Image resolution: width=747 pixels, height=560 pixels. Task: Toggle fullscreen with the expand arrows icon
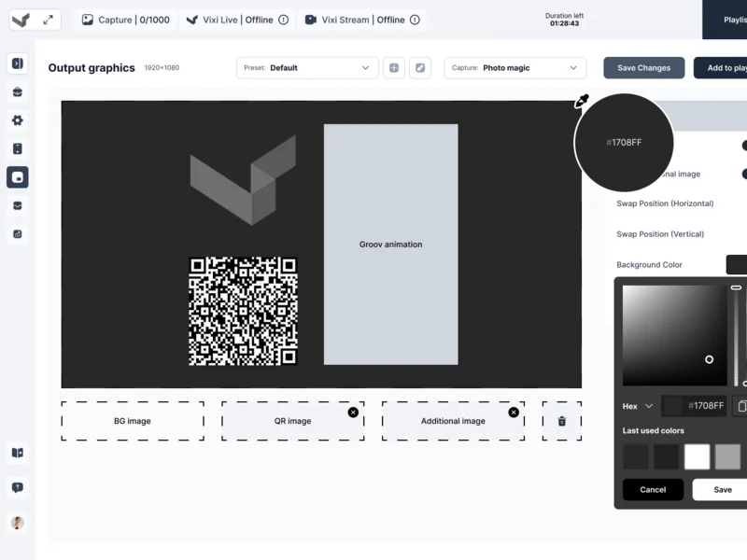49,20
